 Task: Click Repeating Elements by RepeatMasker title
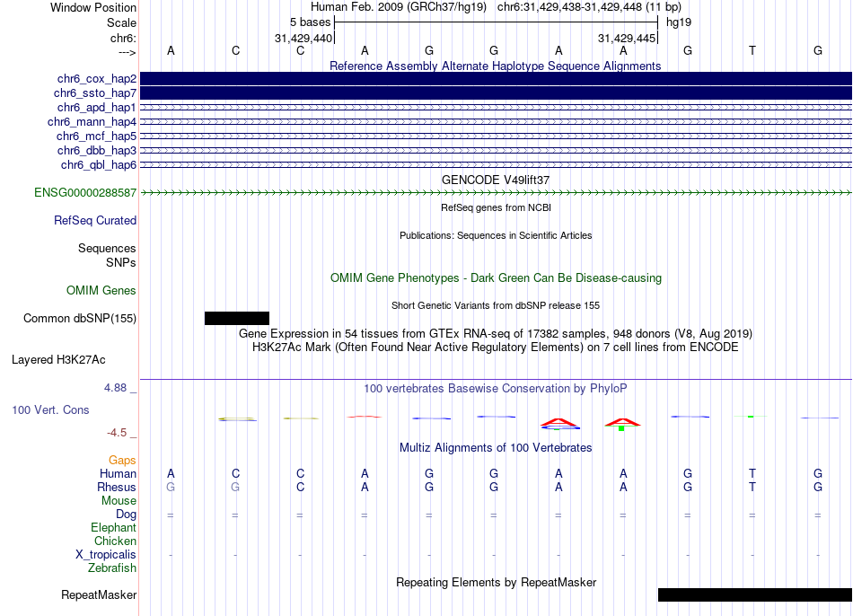[497, 582]
